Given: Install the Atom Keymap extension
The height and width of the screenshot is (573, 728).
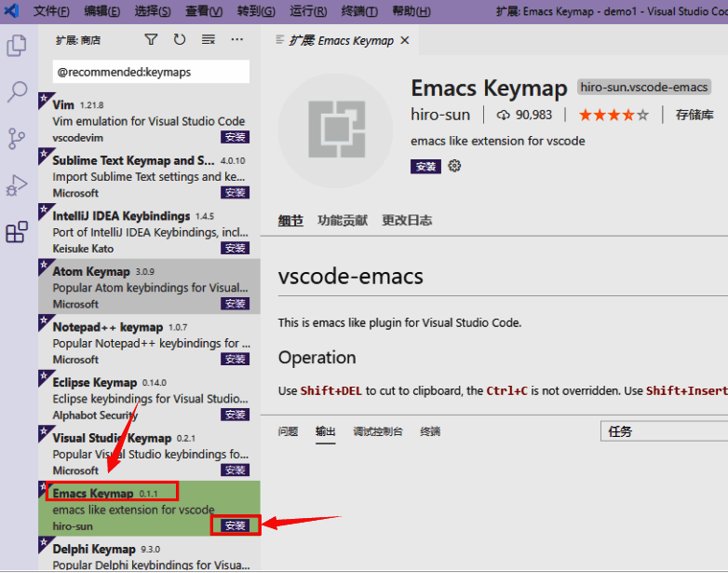Looking at the screenshot, I should [235, 304].
